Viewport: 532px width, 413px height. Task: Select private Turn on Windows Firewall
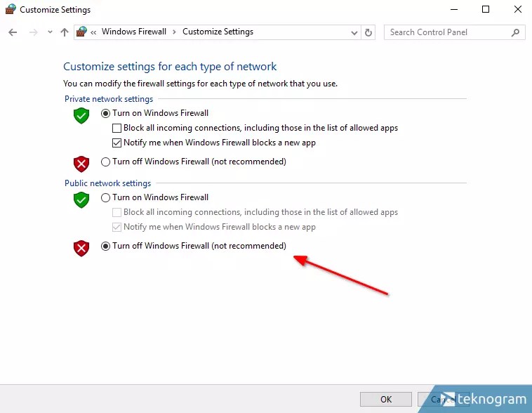(x=105, y=113)
